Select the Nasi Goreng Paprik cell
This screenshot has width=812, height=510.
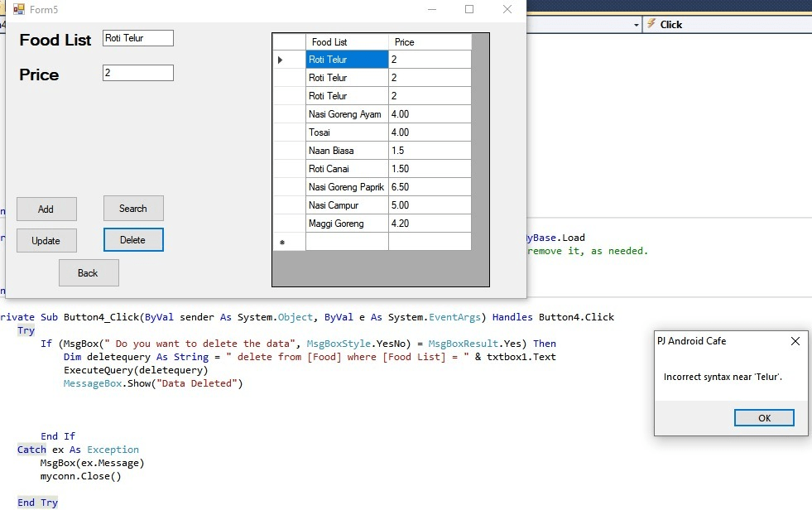(347, 187)
